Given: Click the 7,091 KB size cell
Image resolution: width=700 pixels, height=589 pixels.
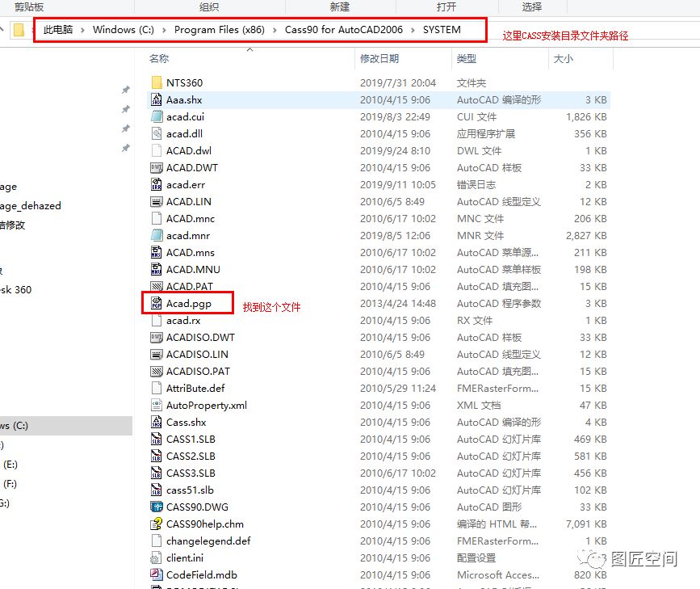Looking at the screenshot, I should pos(586,524).
